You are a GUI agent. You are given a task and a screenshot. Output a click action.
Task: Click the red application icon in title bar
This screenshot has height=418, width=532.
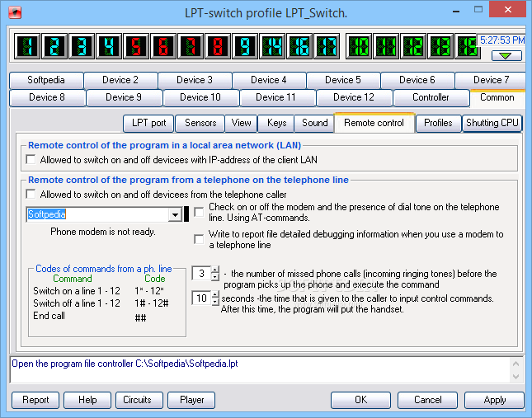(15, 13)
